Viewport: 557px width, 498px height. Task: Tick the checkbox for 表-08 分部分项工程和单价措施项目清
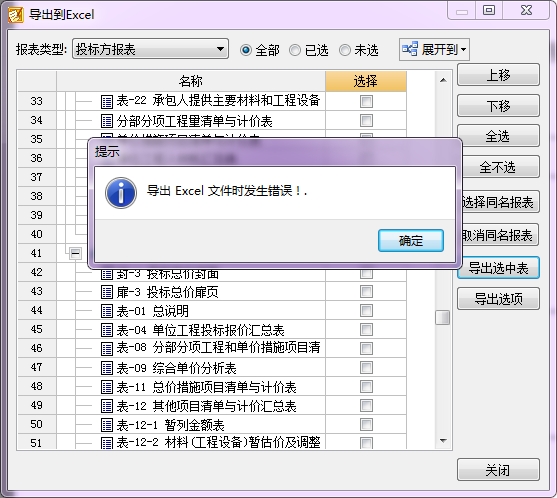pos(366,349)
